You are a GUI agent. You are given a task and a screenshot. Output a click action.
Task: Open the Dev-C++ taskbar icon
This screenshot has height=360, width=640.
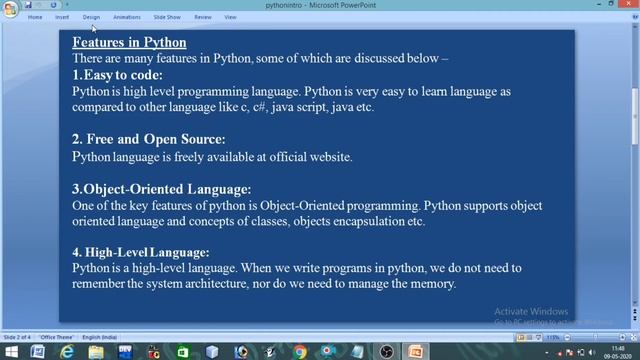click(x=125, y=352)
